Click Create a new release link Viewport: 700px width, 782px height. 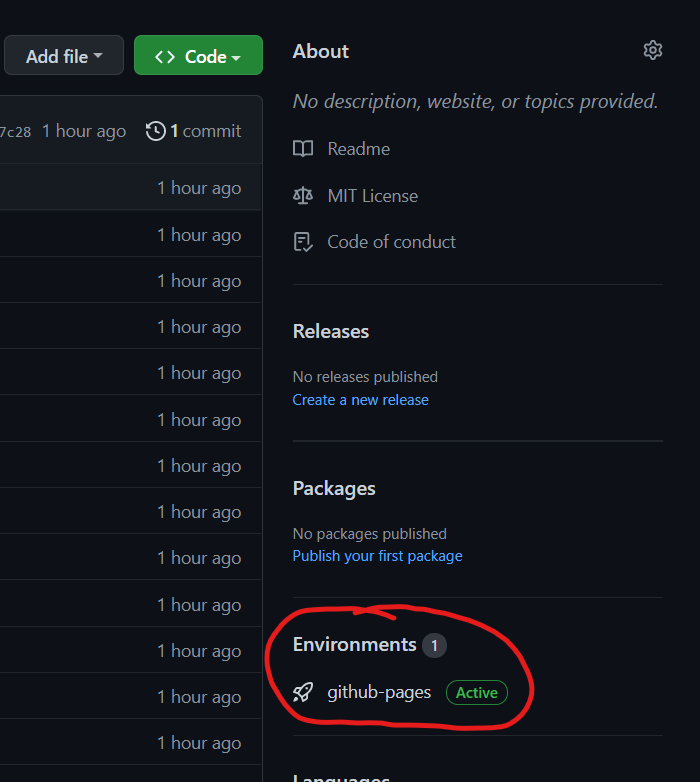click(360, 399)
